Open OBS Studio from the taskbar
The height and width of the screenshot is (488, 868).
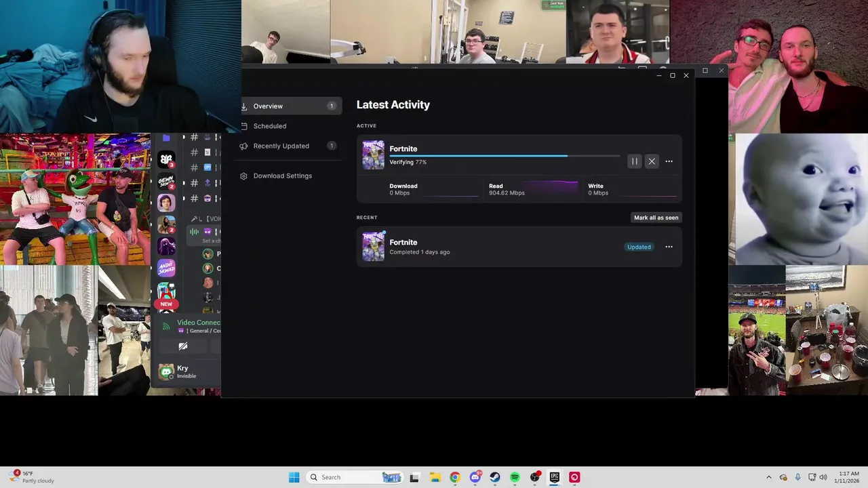click(x=535, y=477)
